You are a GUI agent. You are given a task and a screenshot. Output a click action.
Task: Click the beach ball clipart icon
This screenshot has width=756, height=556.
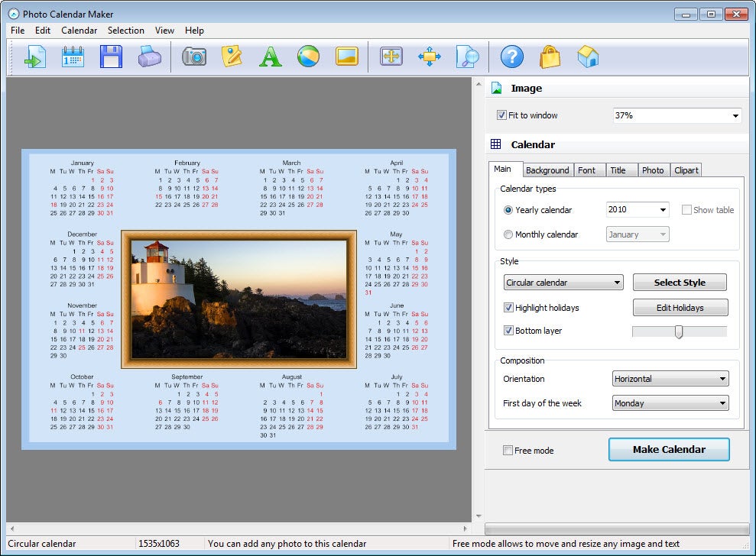click(308, 57)
